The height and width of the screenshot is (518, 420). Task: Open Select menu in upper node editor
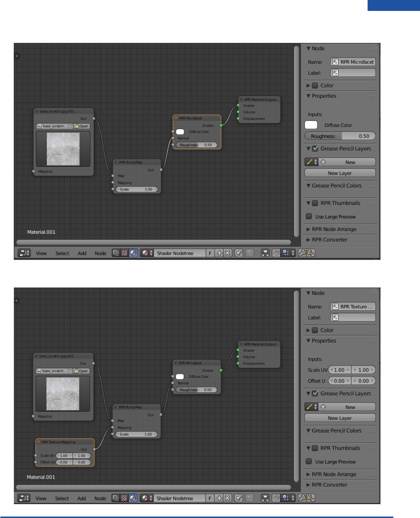pos(62,253)
